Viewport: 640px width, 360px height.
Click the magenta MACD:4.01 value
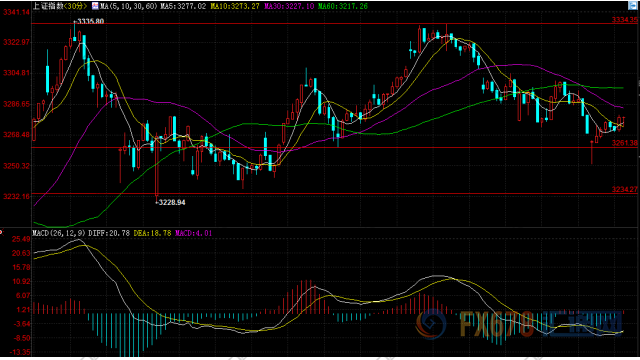point(193,233)
